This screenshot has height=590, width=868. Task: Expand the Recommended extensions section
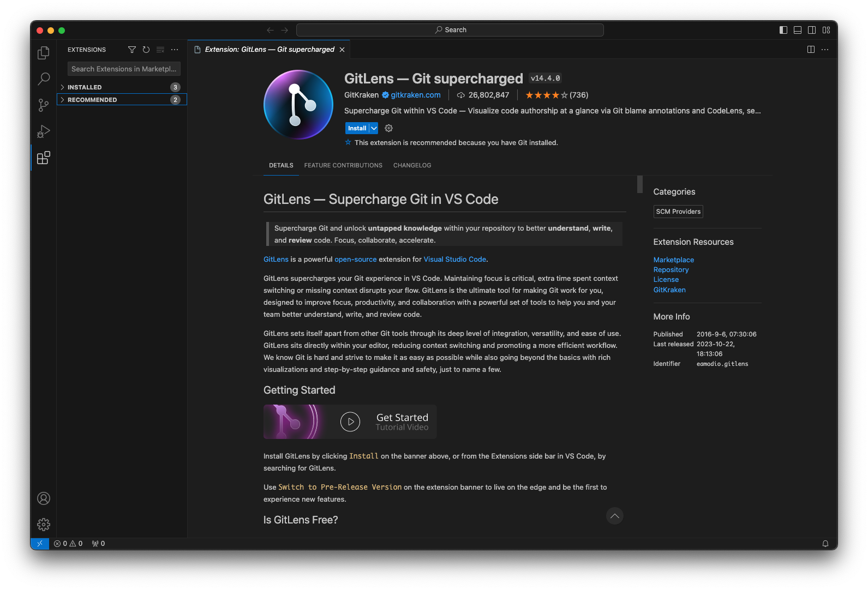122,100
